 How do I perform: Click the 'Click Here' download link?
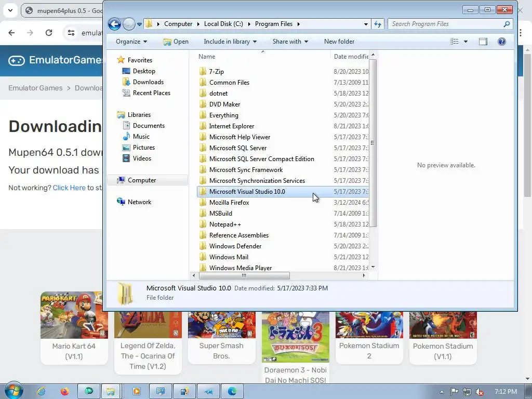pos(69,188)
